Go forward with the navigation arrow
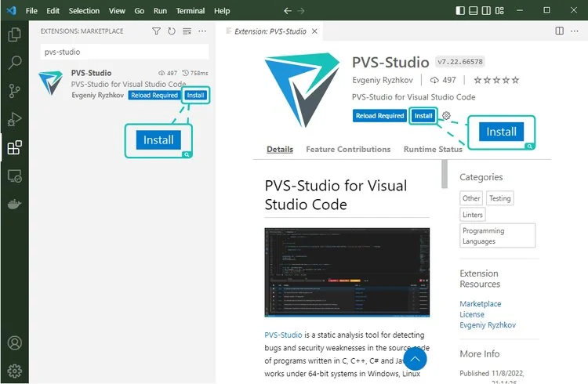The height and width of the screenshot is (384, 588). click(301, 11)
